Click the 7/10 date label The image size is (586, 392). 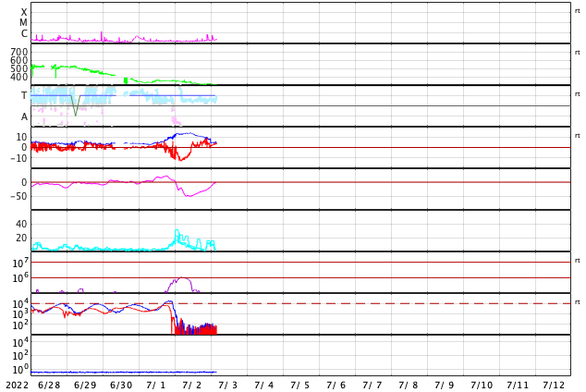pos(482,385)
